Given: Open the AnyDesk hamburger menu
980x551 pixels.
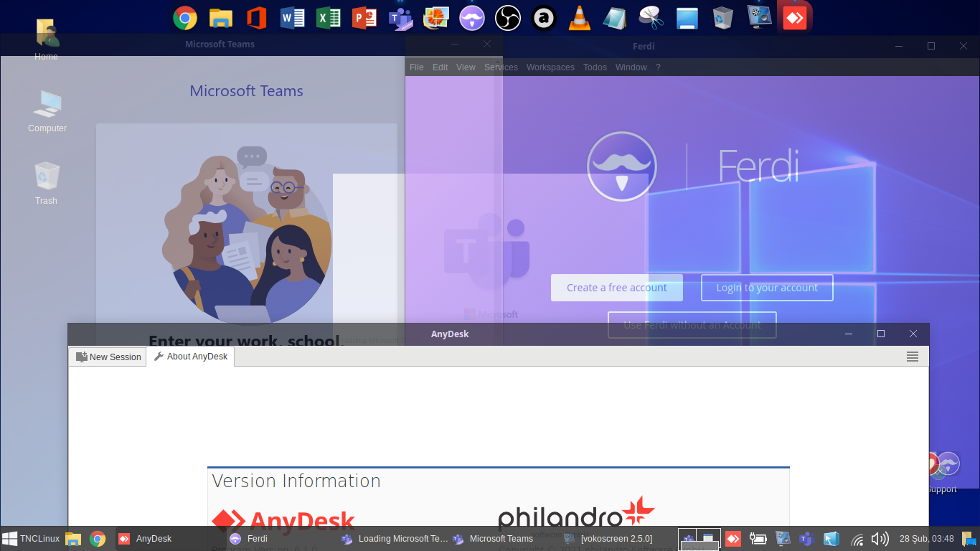Looking at the screenshot, I should coord(913,357).
